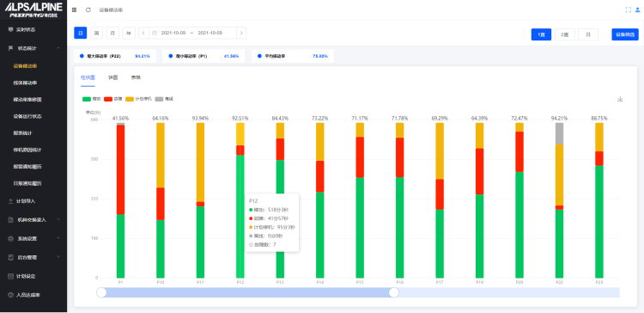Switch to the 饼图 pie chart tab
The height and width of the screenshot is (313, 644).
pos(113,77)
